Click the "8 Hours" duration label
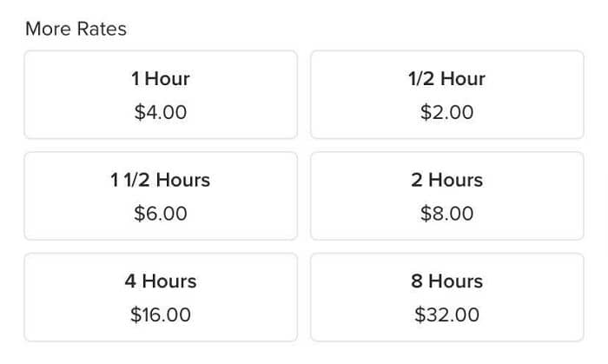 point(446,281)
